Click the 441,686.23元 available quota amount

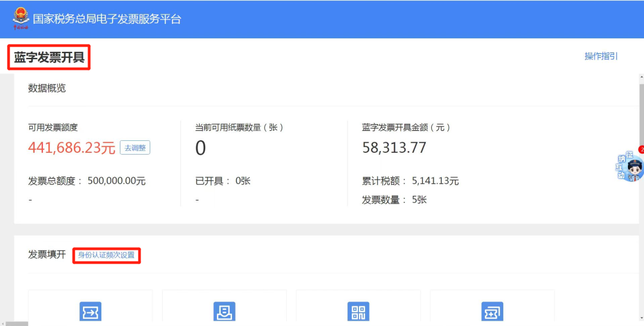(x=72, y=148)
